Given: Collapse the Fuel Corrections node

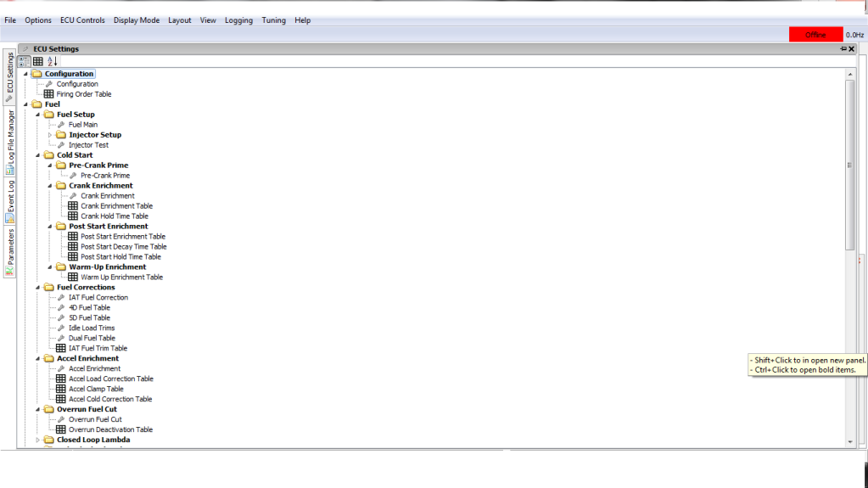Looking at the screenshot, I should pos(37,288).
